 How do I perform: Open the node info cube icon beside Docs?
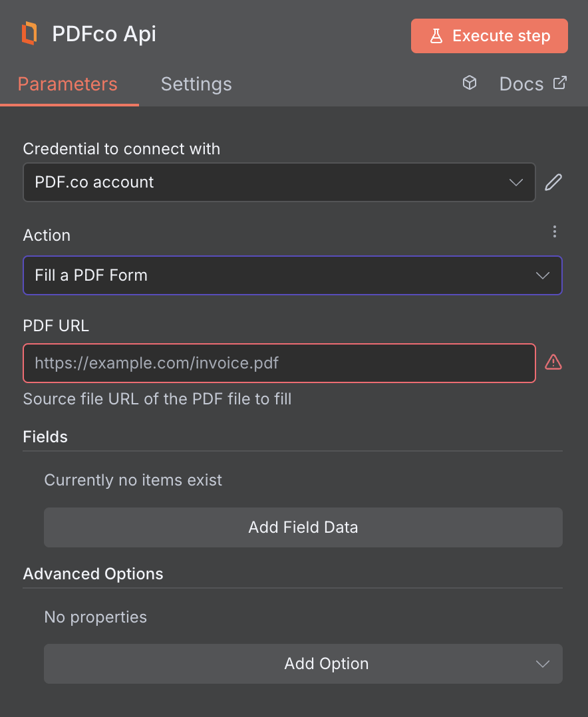coord(470,83)
